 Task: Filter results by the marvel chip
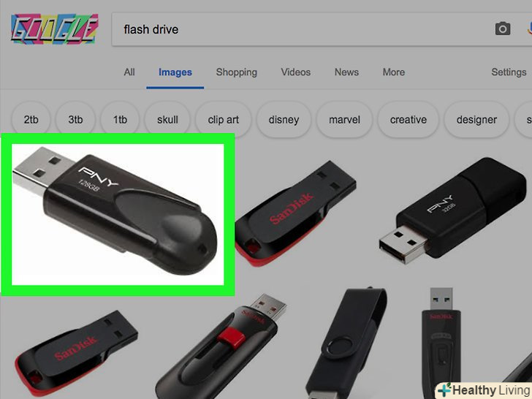344,119
